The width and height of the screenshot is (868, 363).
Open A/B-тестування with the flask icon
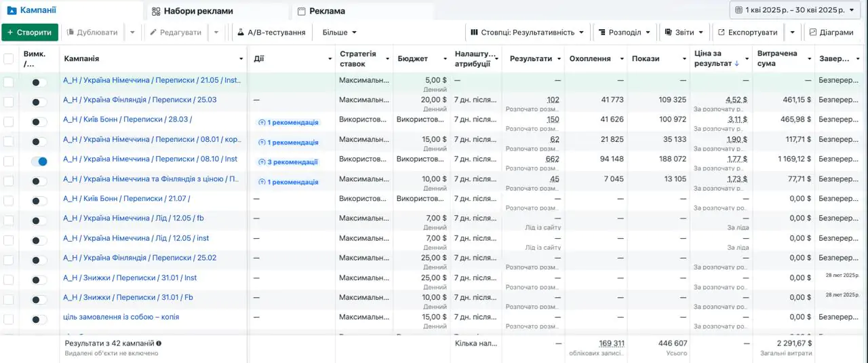click(x=271, y=32)
